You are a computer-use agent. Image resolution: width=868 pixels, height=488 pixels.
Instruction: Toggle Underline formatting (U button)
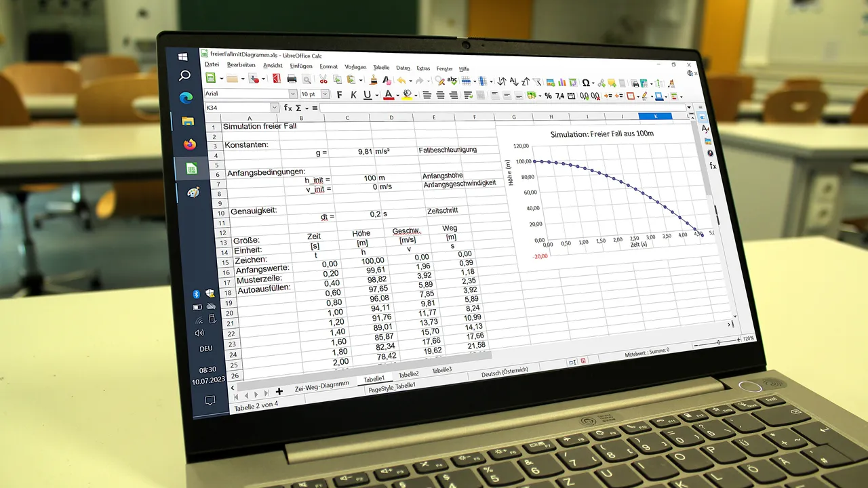367,95
